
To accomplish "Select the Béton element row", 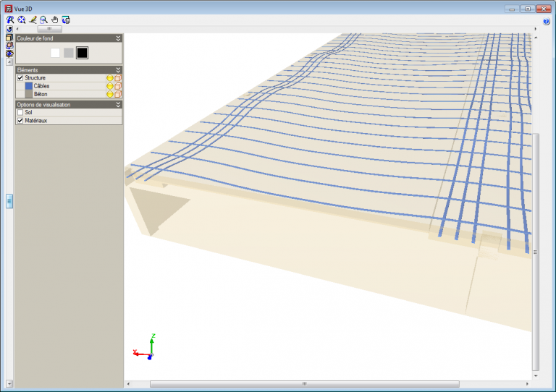I will (69, 94).
